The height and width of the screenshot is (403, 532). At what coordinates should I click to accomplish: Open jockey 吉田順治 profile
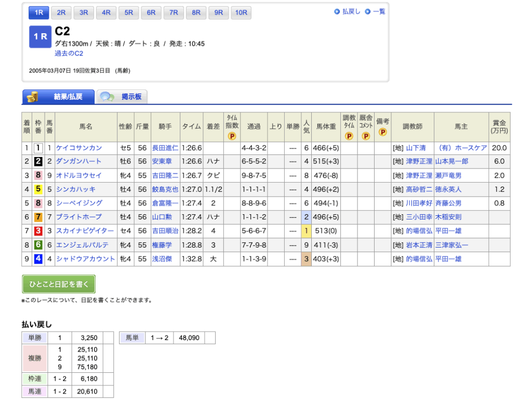coord(165,231)
